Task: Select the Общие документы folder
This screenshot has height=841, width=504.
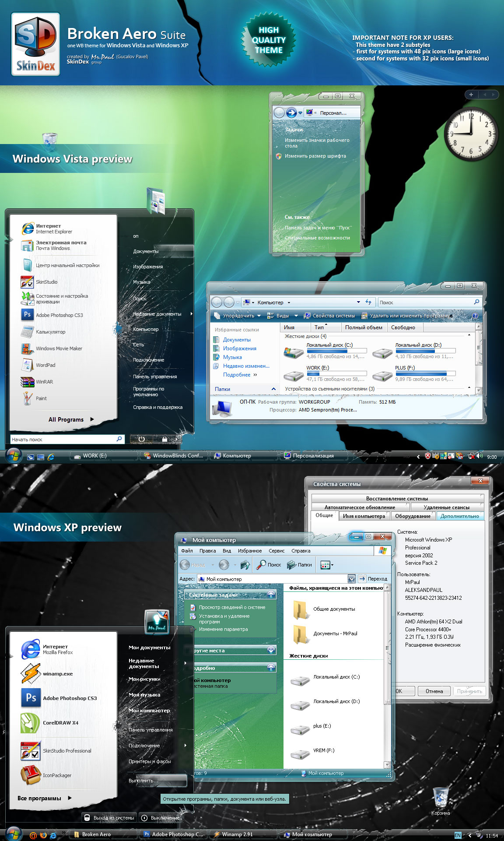Action: click(324, 609)
